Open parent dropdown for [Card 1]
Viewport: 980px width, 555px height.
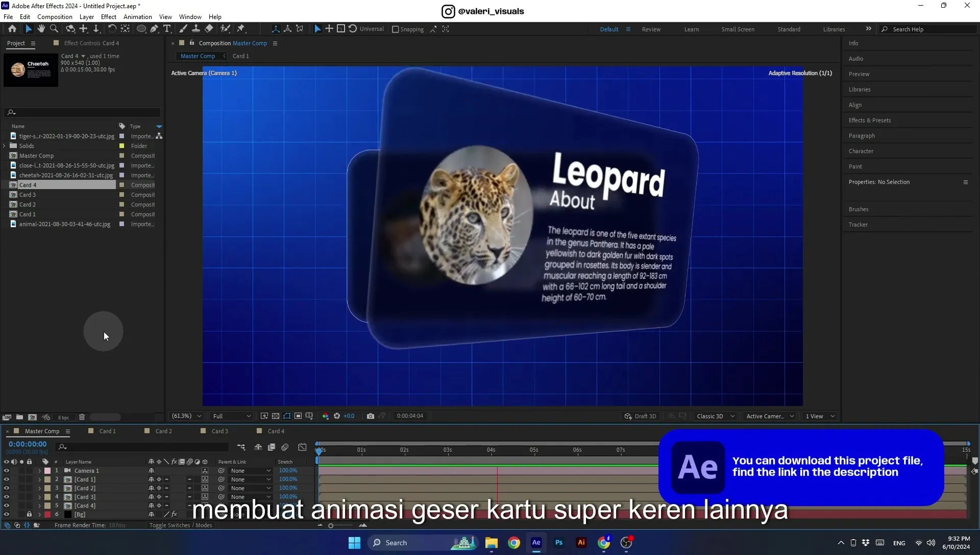[250, 480]
